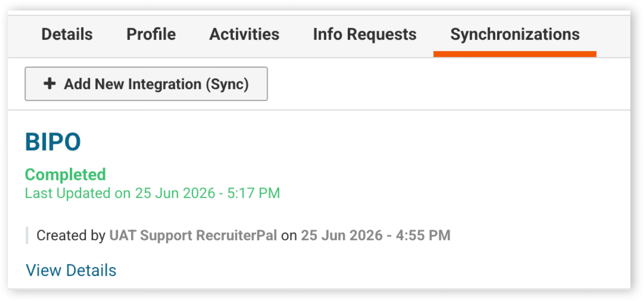Click the created date 25 Jun 2026 - 4:55 PM
Viewport: 644px width, 301px height.
point(376,235)
